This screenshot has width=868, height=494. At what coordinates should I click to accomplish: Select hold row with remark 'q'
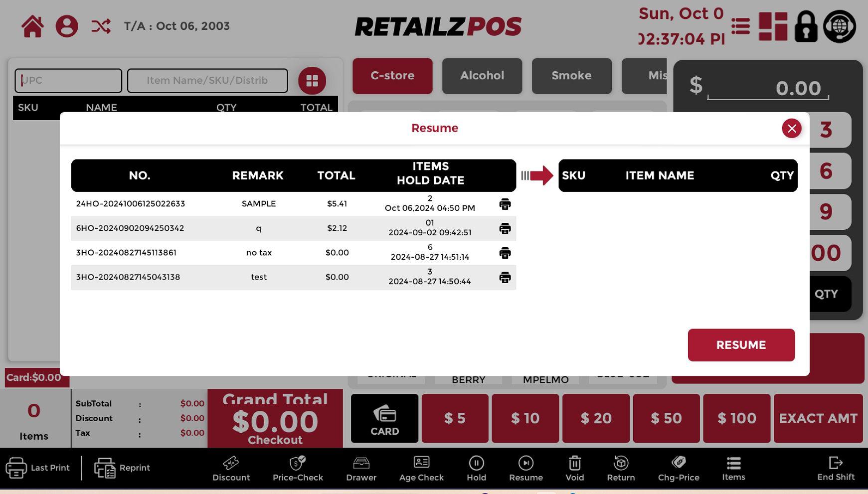[258, 228]
